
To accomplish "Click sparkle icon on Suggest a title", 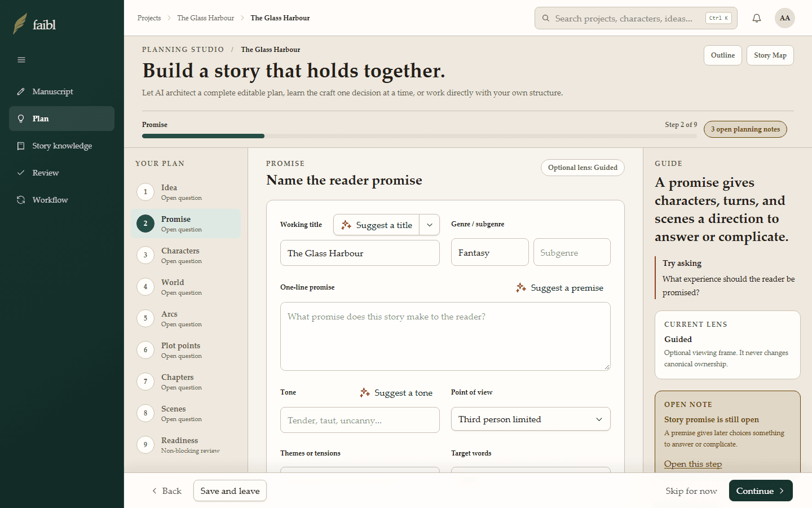I will pyautogui.click(x=346, y=225).
